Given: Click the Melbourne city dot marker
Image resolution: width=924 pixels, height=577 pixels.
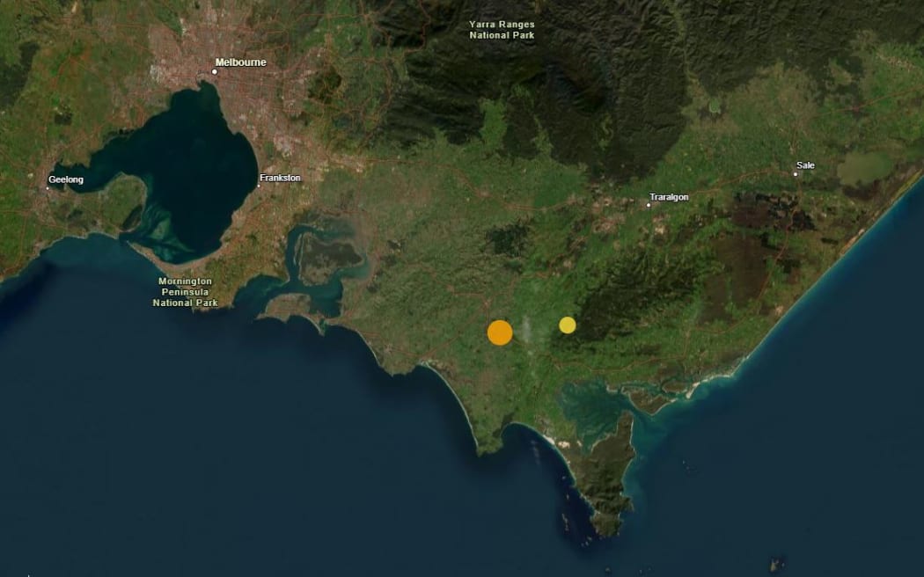Looking at the screenshot, I should [215, 71].
